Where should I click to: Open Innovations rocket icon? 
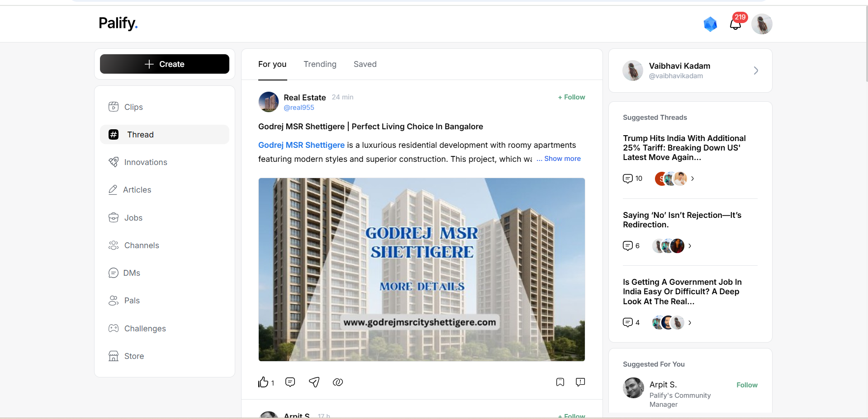114,162
